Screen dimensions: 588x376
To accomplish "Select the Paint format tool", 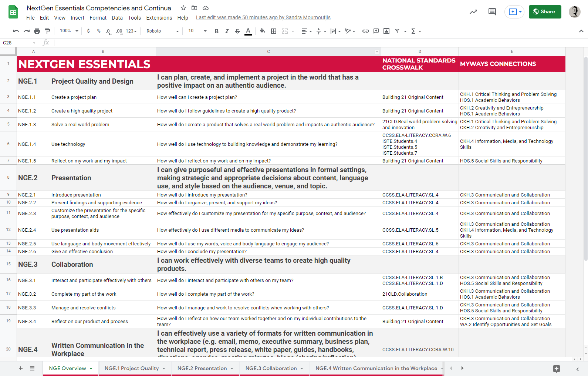I will coord(47,31).
